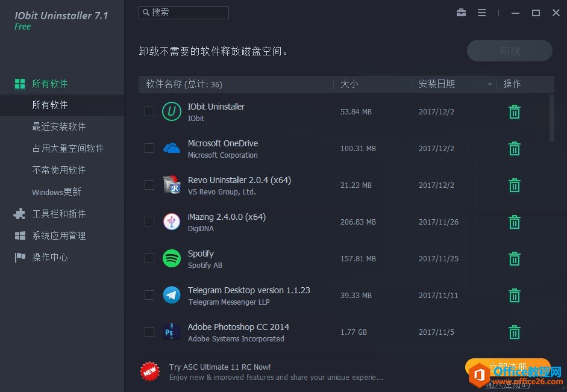Click trash icon for Revo Uninstaller
Viewport: 567px width, 392px height.
514,185
